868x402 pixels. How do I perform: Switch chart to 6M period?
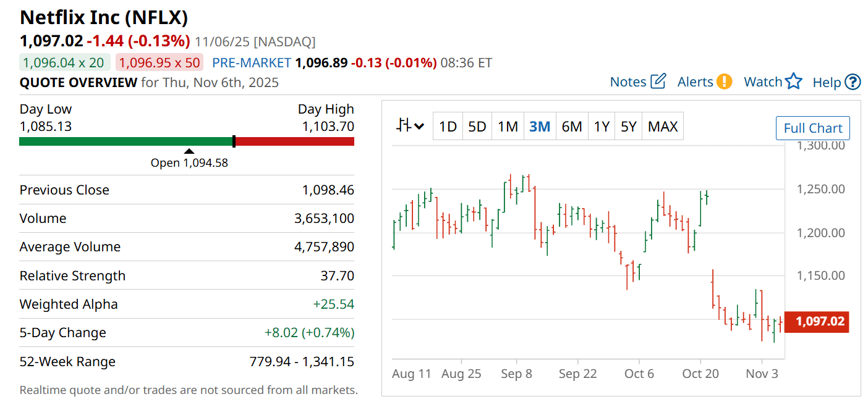[572, 127]
